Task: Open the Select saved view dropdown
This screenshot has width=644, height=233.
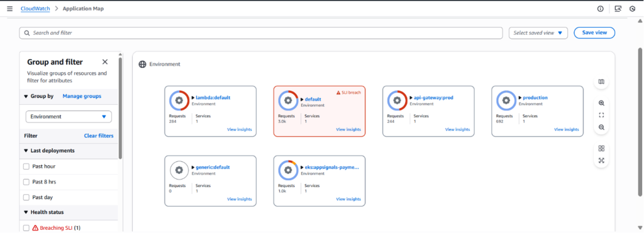Action: pyautogui.click(x=538, y=33)
